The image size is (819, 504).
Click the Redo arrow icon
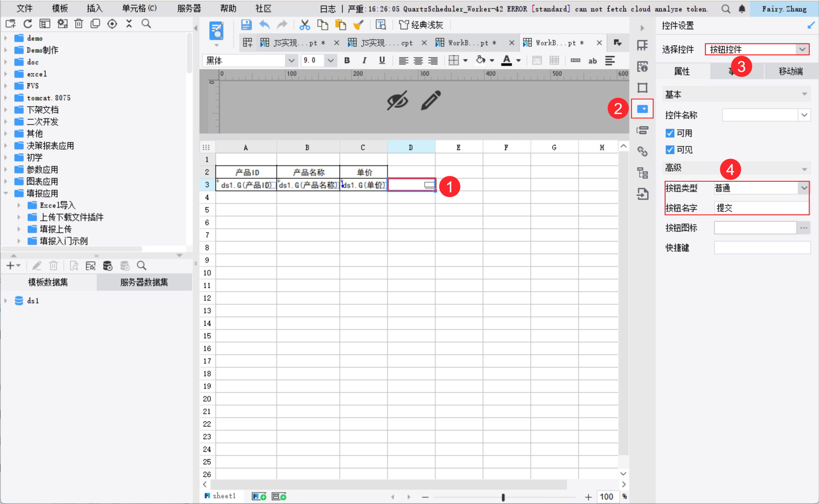coord(282,25)
